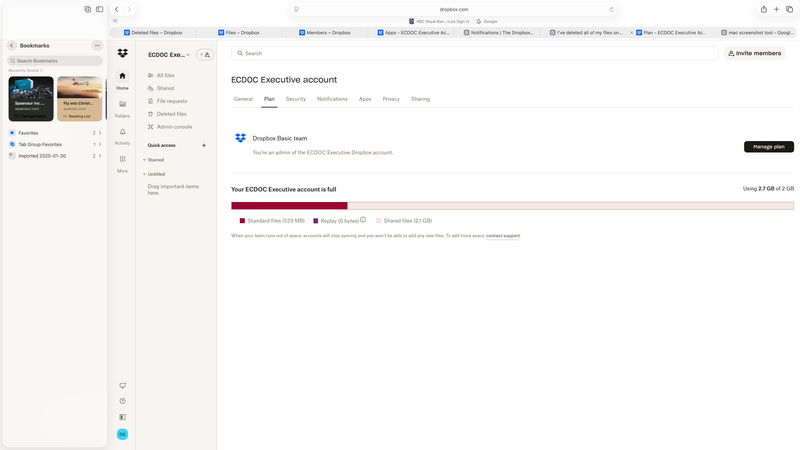800x450 pixels.
Task: Open the Apps settings tab
Action: tap(365, 99)
